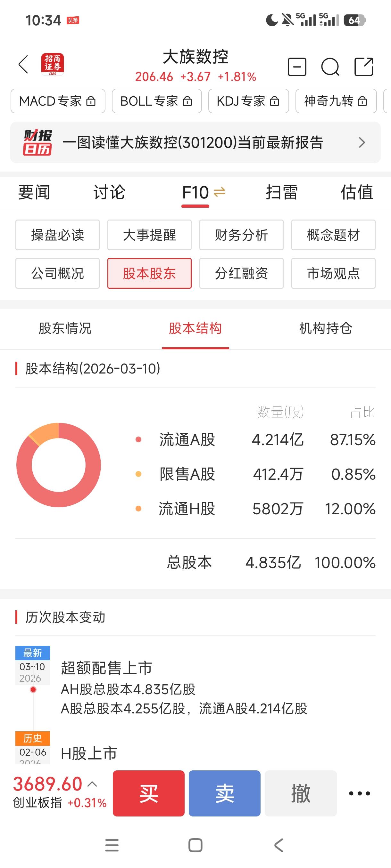Switch to the 估值 tab
This screenshot has height=868, width=391.
click(357, 192)
